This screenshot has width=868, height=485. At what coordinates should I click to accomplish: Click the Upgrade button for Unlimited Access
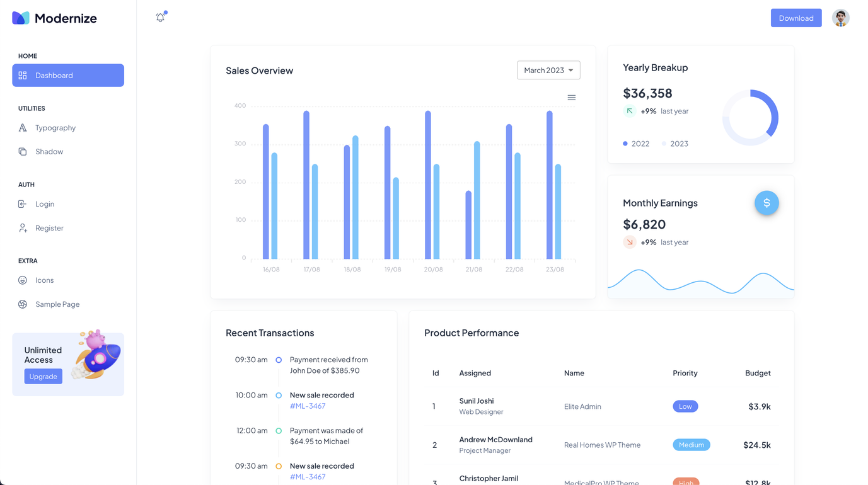pos(43,376)
